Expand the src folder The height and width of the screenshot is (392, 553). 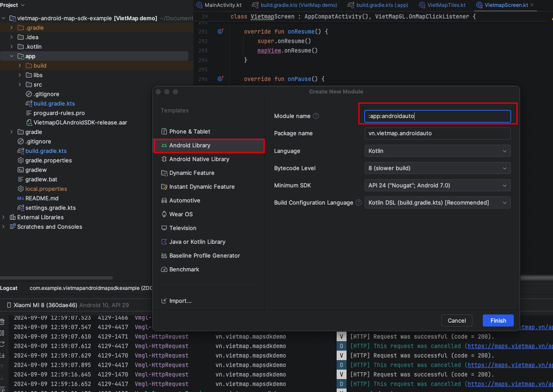coord(20,84)
